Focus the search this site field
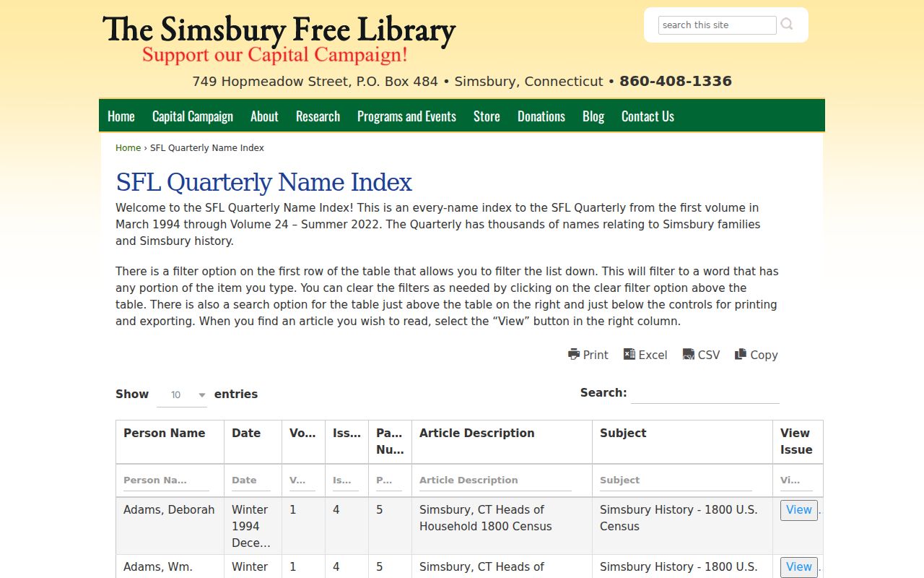Viewport: 924px width, 578px height. click(717, 25)
